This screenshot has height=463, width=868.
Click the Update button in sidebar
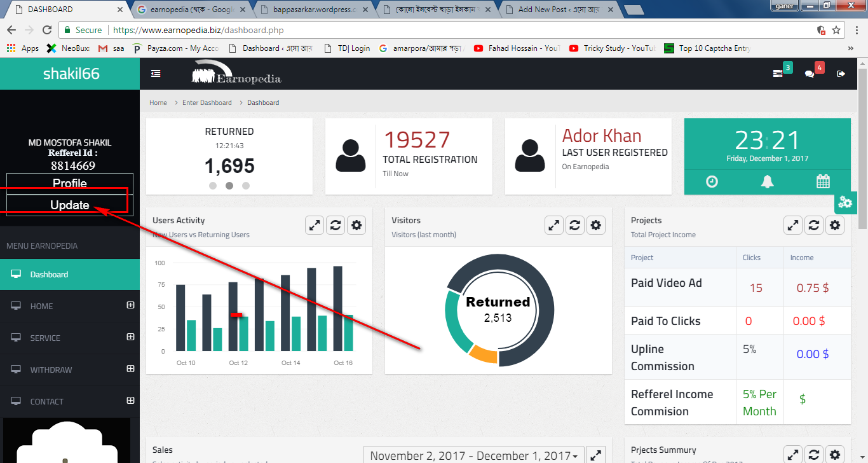[70, 205]
